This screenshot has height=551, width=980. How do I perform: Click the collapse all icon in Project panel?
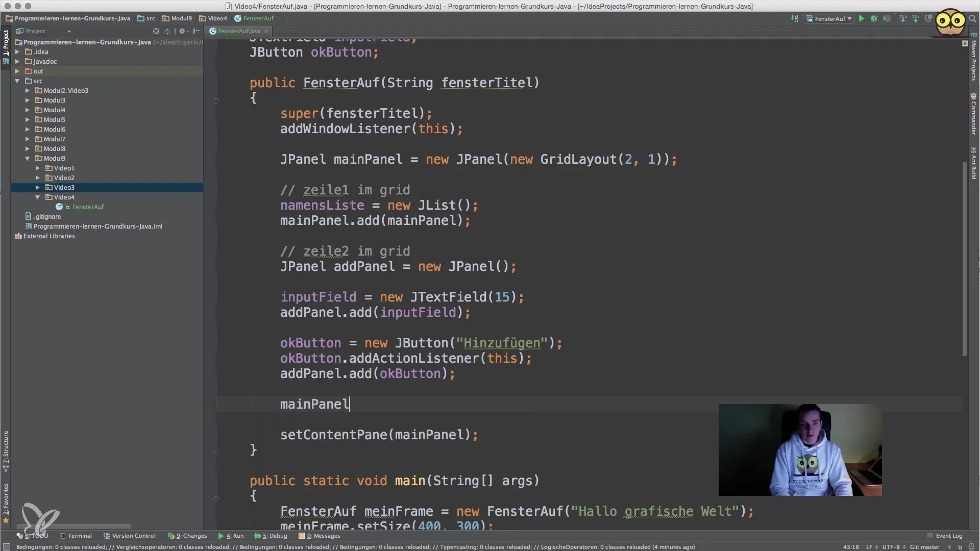click(x=167, y=31)
